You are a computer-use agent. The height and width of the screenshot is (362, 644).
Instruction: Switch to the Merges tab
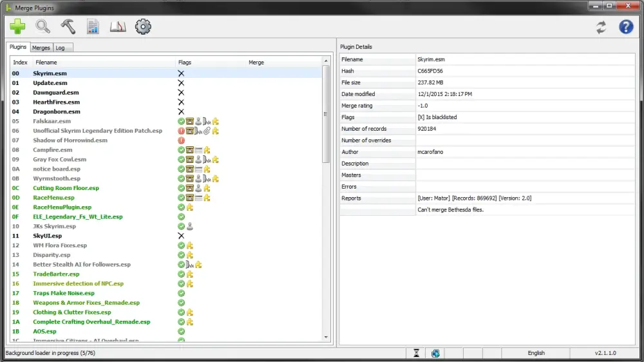click(41, 48)
